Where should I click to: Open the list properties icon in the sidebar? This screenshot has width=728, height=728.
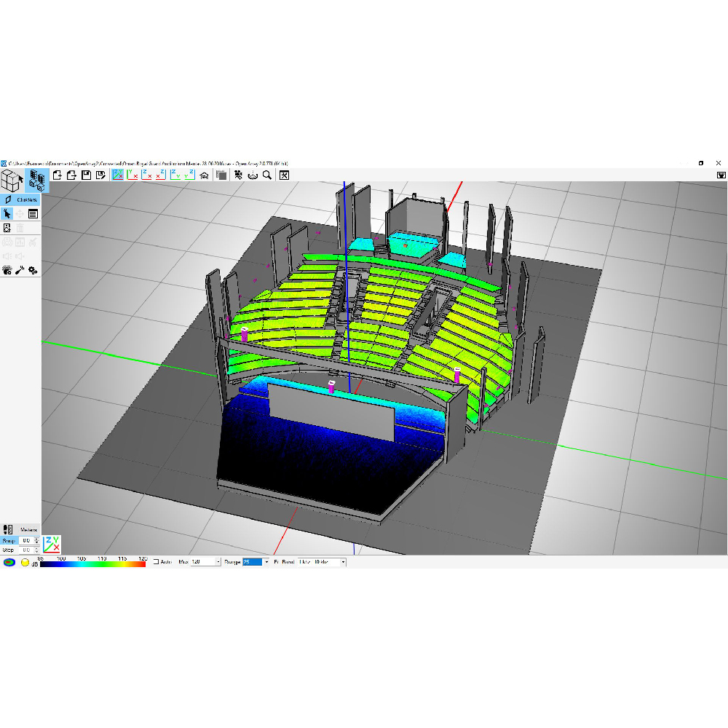(33, 213)
